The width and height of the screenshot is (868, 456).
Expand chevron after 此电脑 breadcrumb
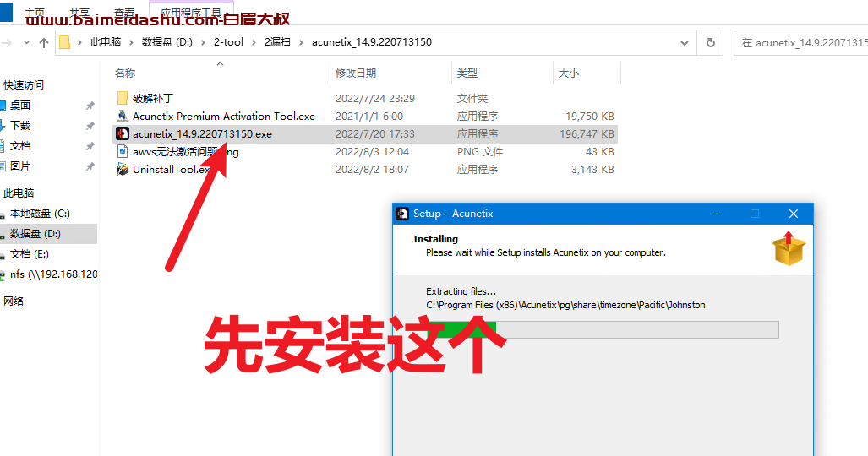pos(131,42)
